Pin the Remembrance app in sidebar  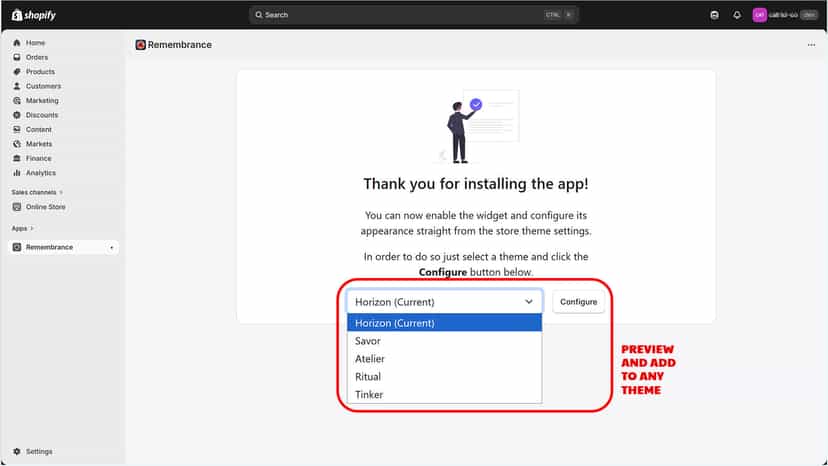coord(111,247)
